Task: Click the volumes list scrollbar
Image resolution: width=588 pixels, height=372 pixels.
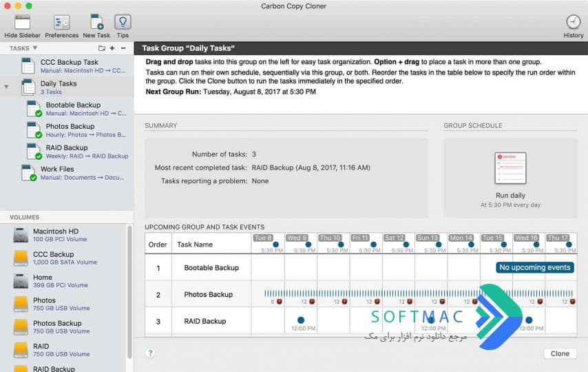Action: tap(129, 291)
